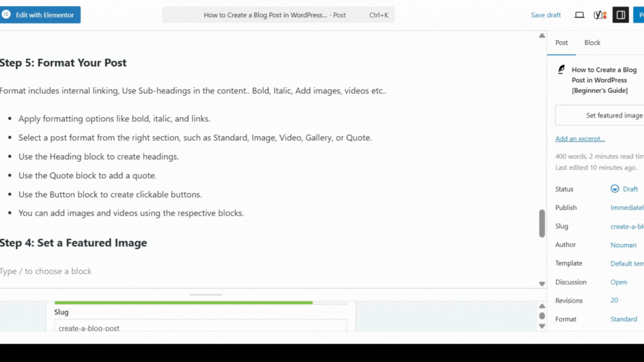Toggle the settings sidebar icon
Screen dimensions: 644x362
coord(621,15)
